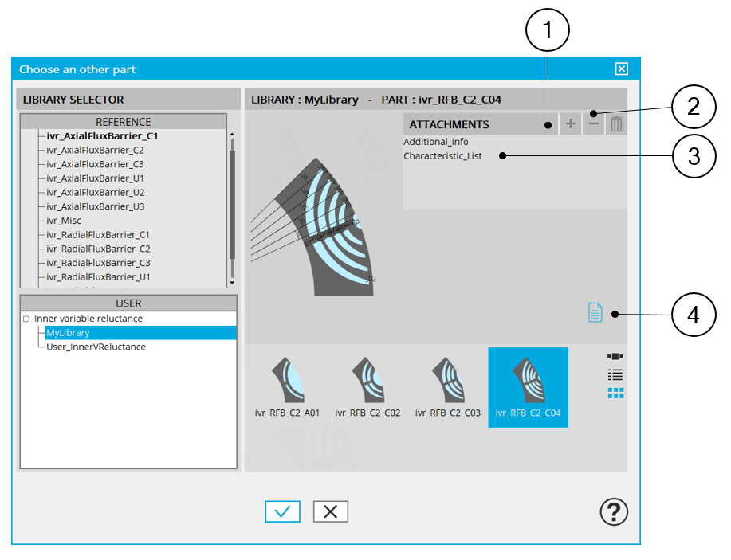Open the part document sheet icon
Image resolution: width=731 pixels, height=560 pixels.
click(x=595, y=312)
